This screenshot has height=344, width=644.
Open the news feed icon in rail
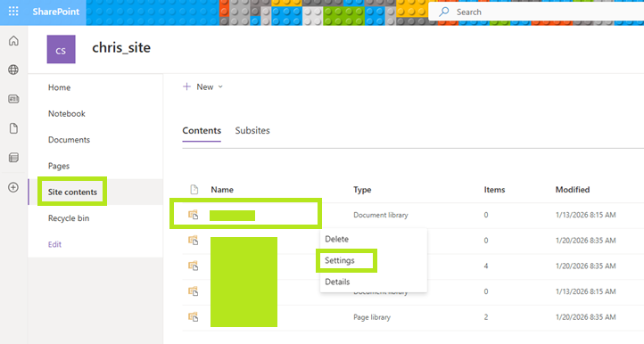pos(13,99)
